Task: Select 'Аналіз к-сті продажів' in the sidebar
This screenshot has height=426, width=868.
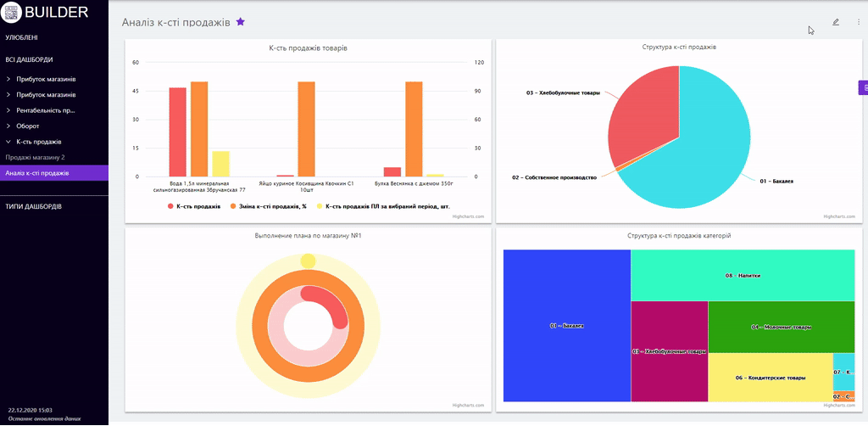Action: point(37,173)
